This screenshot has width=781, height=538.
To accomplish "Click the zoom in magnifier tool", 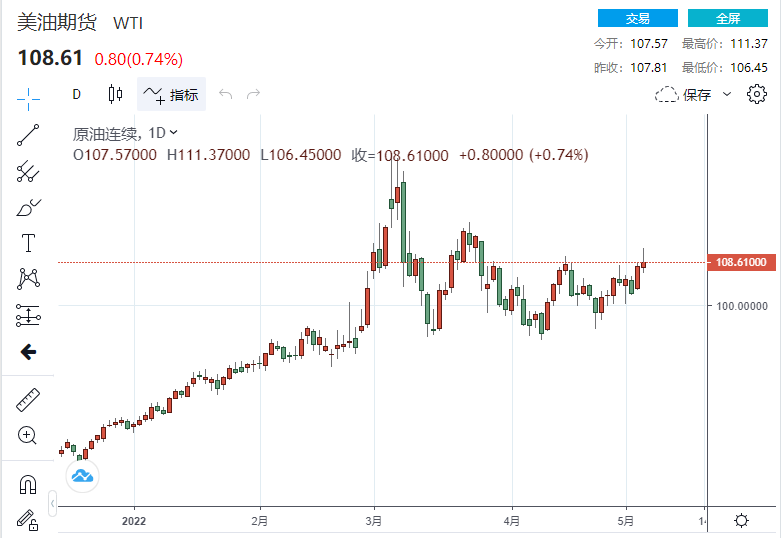I will click(x=28, y=435).
